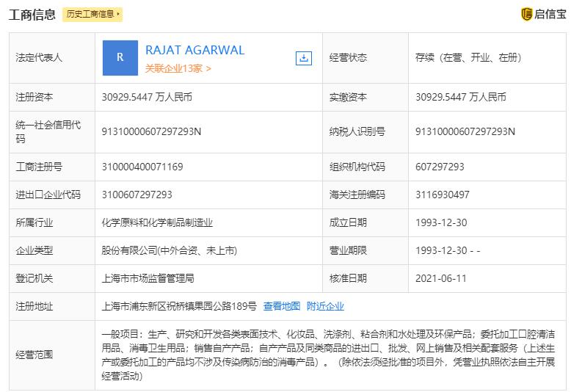Select customs registration code 3116930497

point(442,195)
